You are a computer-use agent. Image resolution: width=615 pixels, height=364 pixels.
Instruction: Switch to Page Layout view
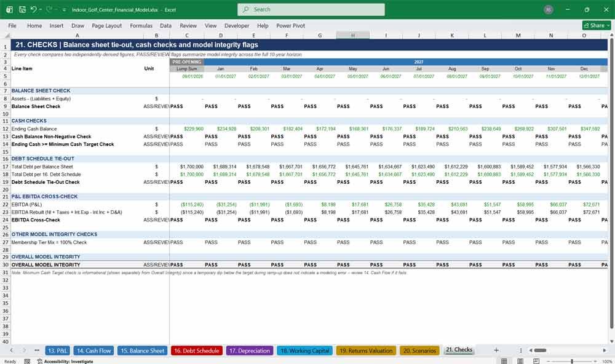[520, 361]
